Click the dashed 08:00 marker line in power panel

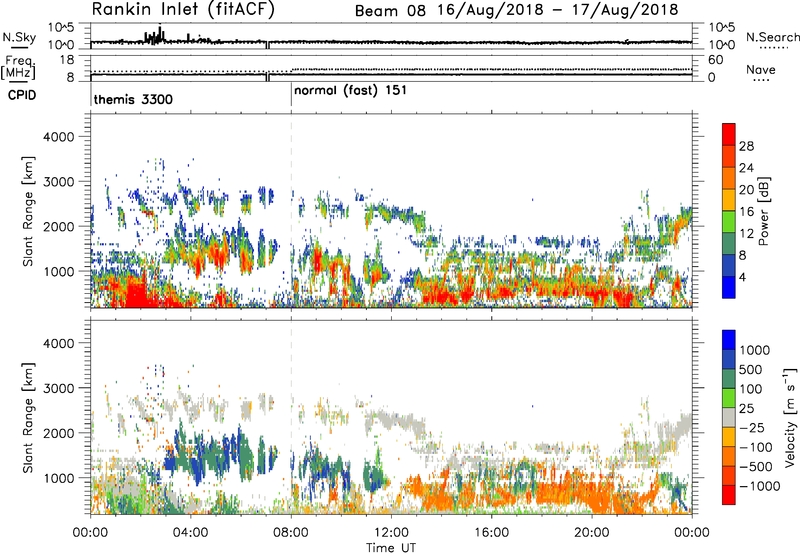coord(291,210)
